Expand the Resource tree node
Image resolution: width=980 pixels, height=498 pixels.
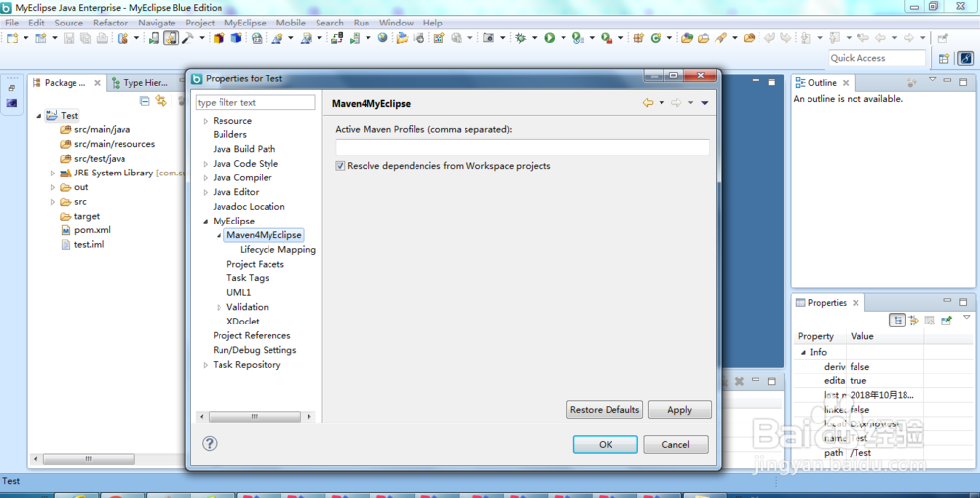tap(205, 121)
